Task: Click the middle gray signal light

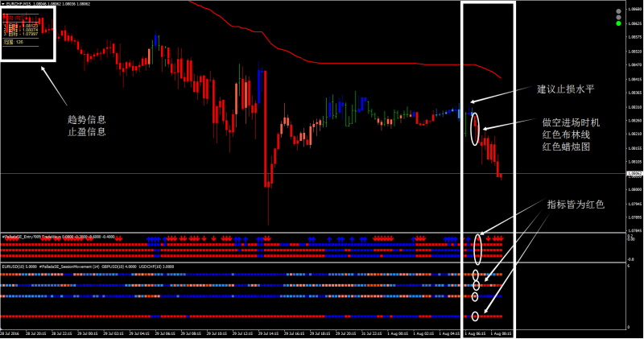Action: click(617, 17)
